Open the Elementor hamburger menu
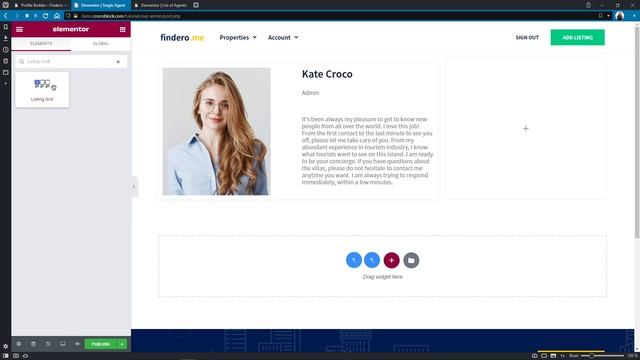The height and width of the screenshot is (360, 640). 19,29
